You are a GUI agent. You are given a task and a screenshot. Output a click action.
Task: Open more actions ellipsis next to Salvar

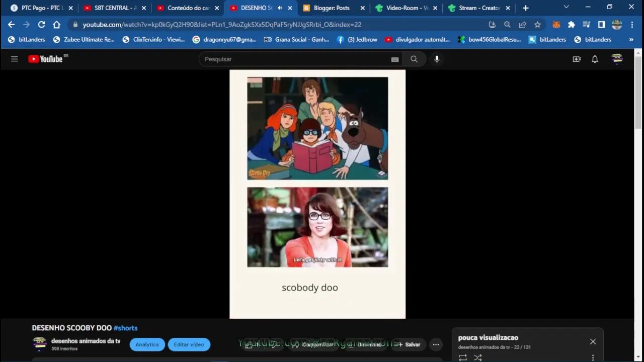[436, 344]
